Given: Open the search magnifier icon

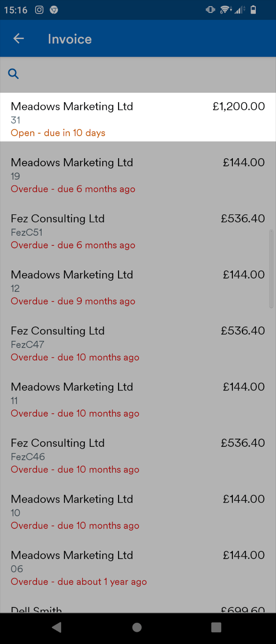Looking at the screenshot, I should click(13, 74).
